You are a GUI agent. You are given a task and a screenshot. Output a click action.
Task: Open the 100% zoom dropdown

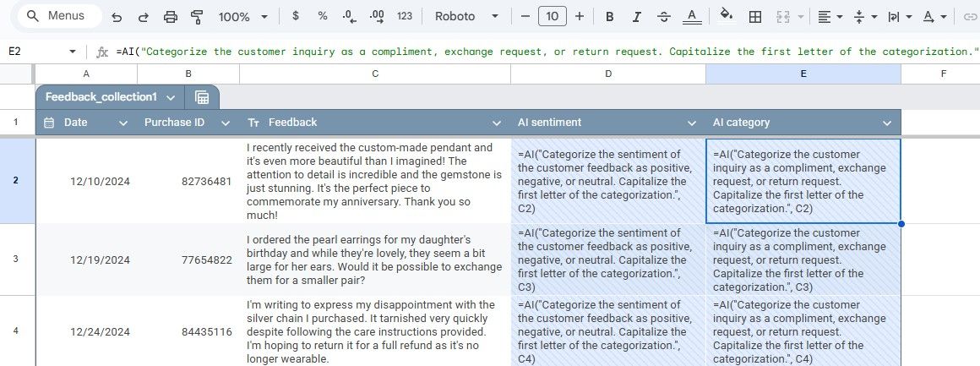(x=243, y=17)
